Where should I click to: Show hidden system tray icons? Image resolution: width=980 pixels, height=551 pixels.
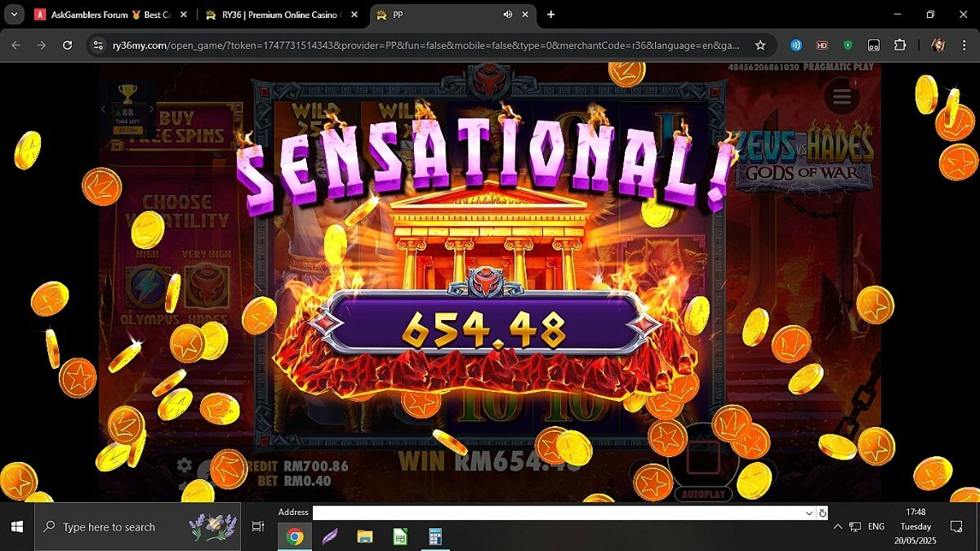[838, 527]
